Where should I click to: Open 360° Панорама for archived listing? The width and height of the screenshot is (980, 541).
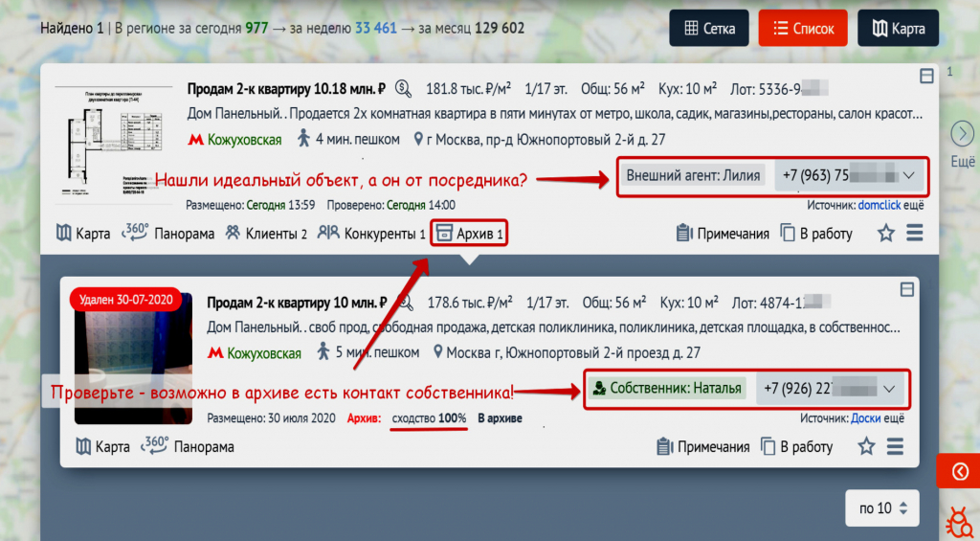(188, 446)
